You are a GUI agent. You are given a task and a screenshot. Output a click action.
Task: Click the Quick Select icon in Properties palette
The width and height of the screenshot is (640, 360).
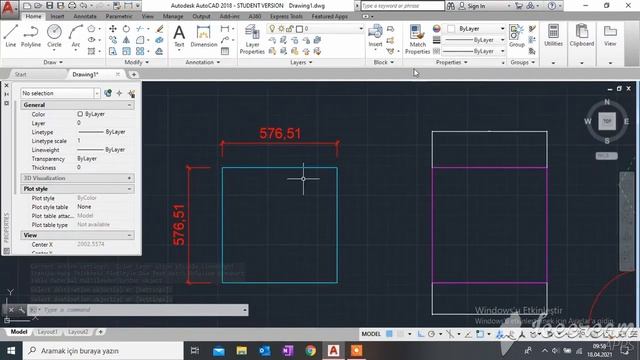pyautogui.click(x=131, y=93)
